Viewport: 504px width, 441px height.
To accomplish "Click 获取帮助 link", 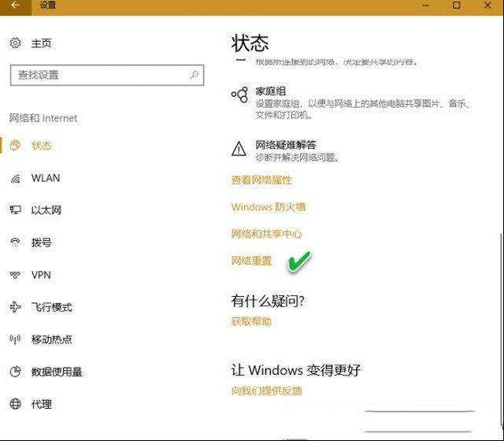I will click(x=251, y=321).
